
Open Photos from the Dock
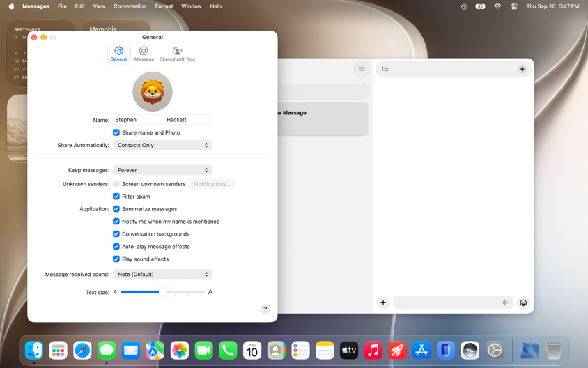[x=179, y=351]
